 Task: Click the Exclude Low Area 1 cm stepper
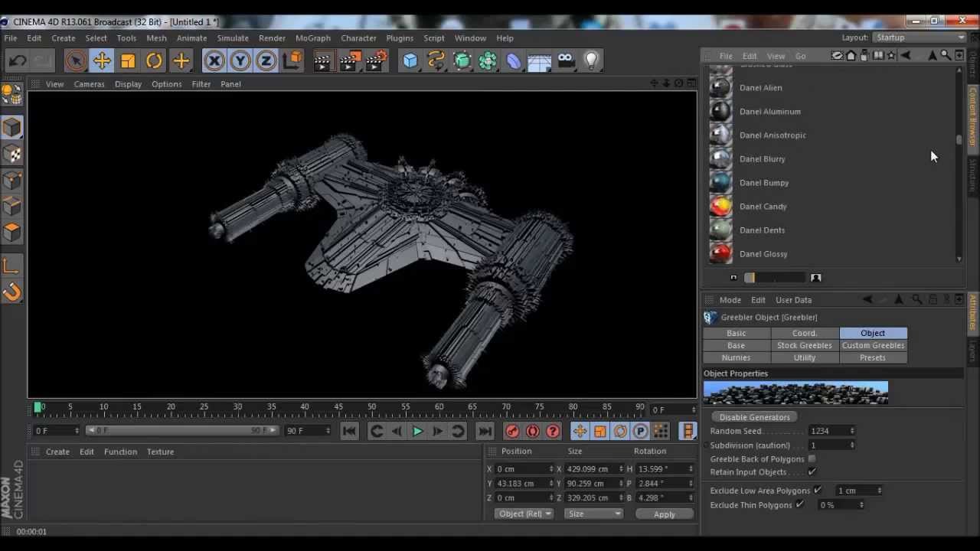(x=879, y=491)
